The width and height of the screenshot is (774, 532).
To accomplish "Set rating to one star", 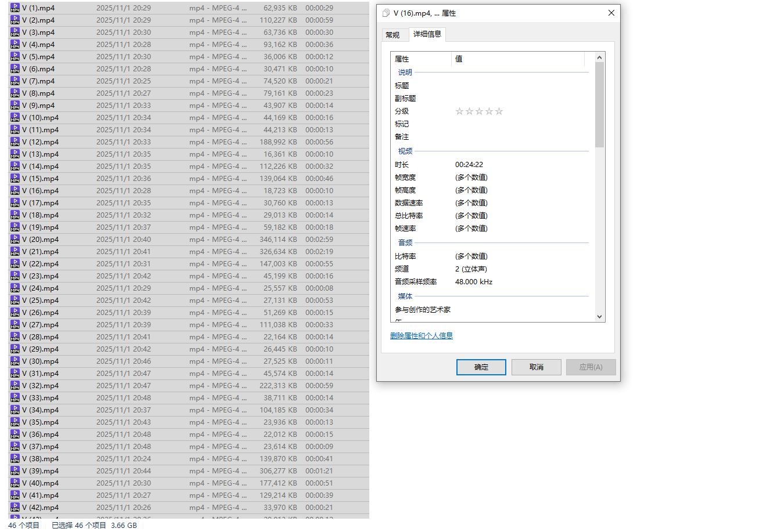I will click(459, 111).
